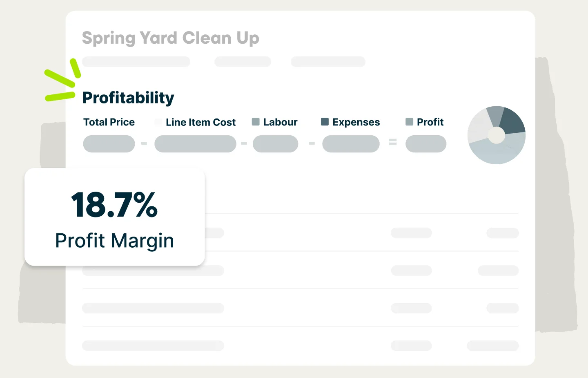Click the Profit value pill
588x378 pixels.
pyautogui.click(x=426, y=144)
